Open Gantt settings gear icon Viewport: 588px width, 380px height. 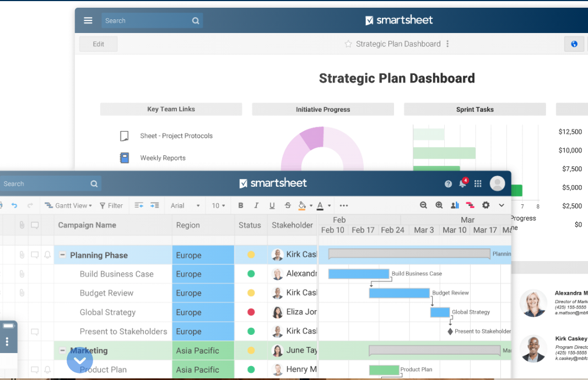click(x=485, y=205)
